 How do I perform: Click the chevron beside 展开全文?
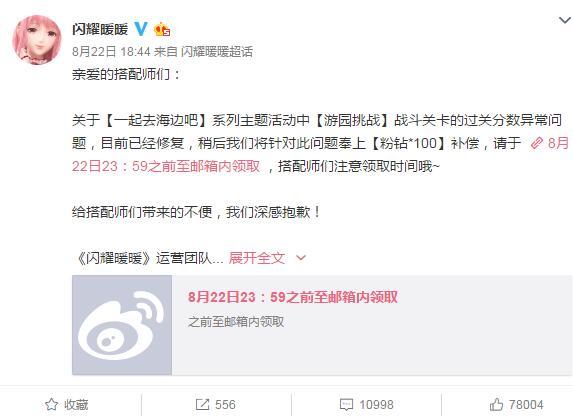click(x=301, y=258)
